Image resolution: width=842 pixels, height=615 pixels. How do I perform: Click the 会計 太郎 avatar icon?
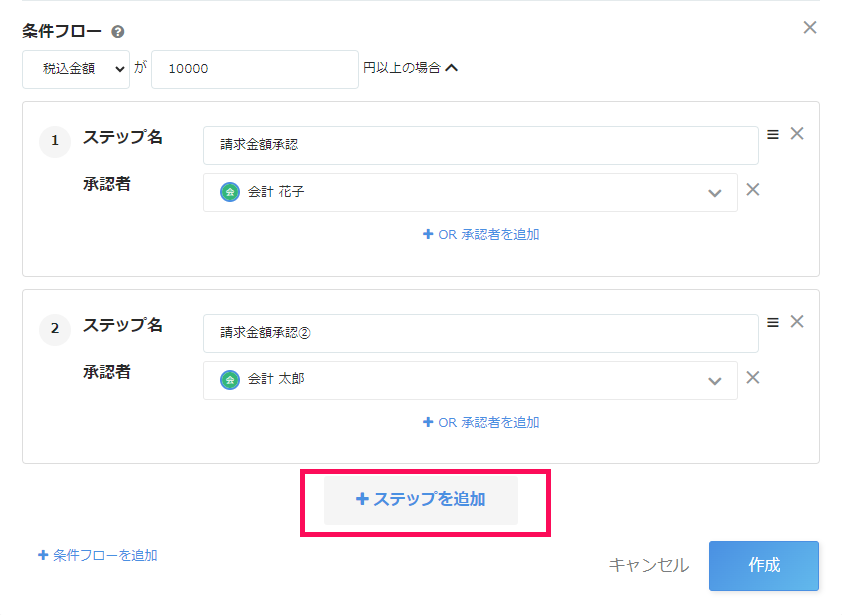[230, 380]
